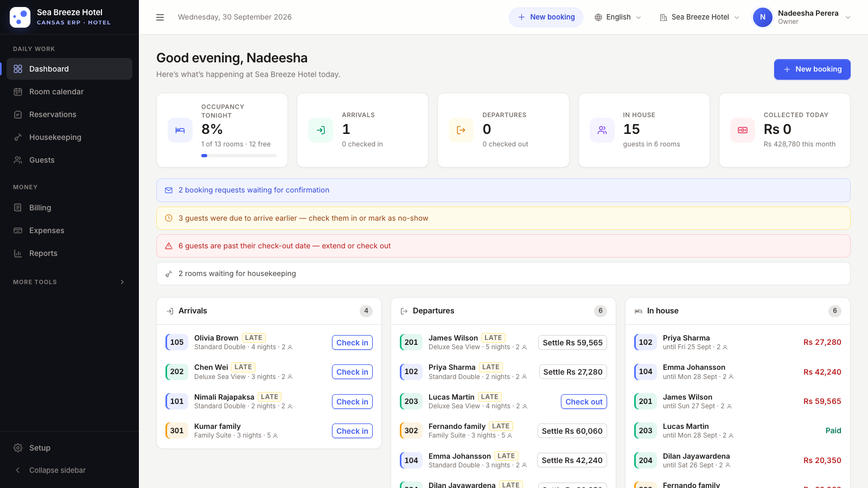Image resolution: width=868 pixels, height=488 pixels.
Task: Click the departures icon in Departures stat card
Action: click(x=461, y=130)
